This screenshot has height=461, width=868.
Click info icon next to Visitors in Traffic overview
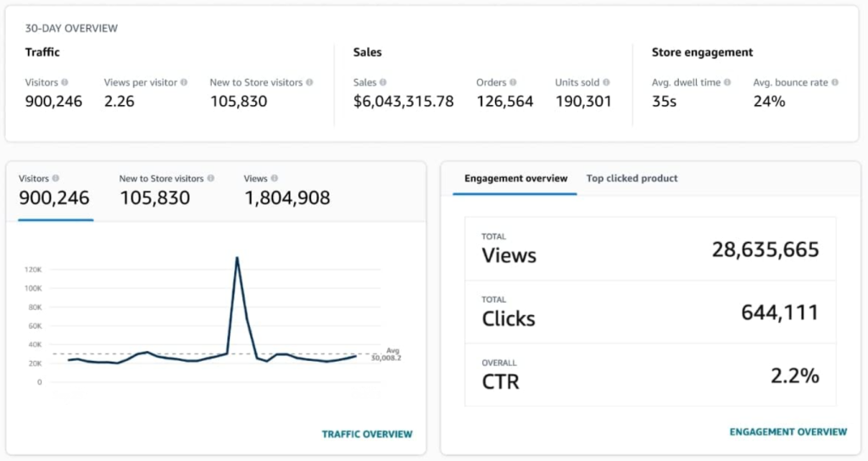pyautogui.click(x=64, y=83)
